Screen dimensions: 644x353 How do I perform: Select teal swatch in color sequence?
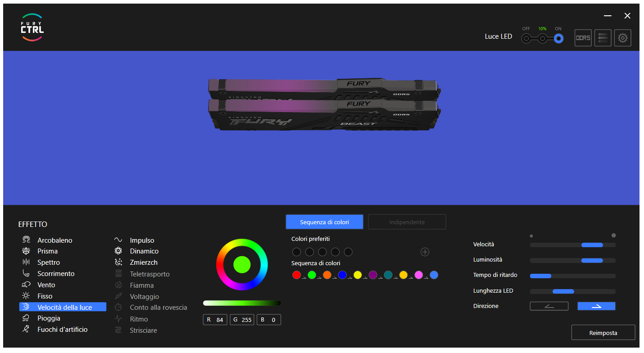pos(388,275)
